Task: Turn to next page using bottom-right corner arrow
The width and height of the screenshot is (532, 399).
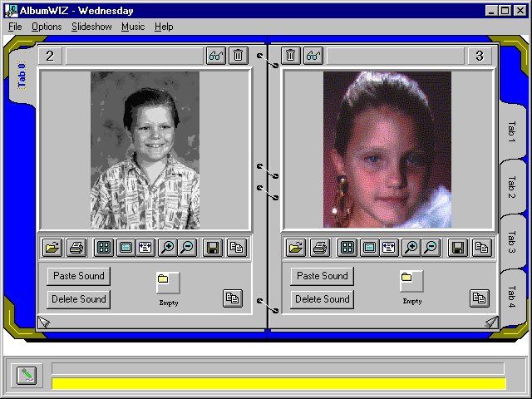Action: coord(491,322)
